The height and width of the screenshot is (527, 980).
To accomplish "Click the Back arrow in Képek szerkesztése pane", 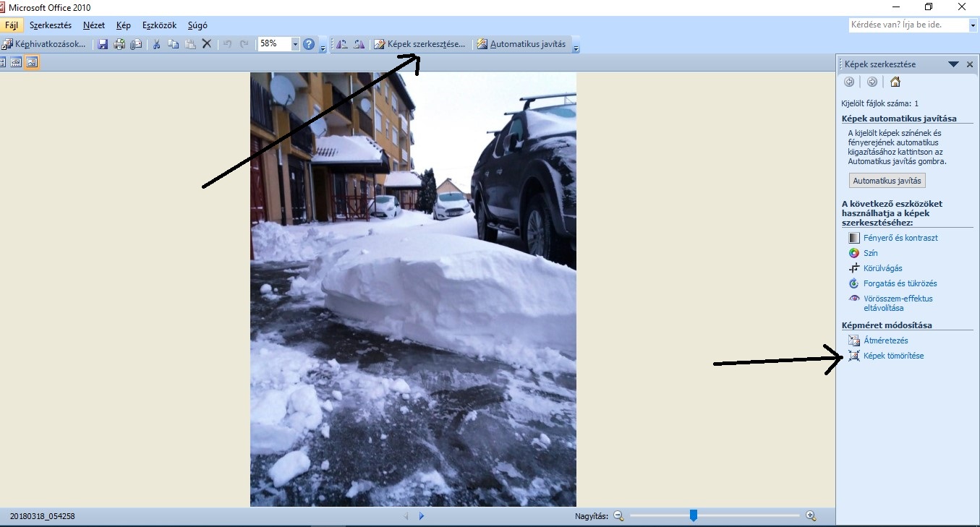I will point(849,82).
